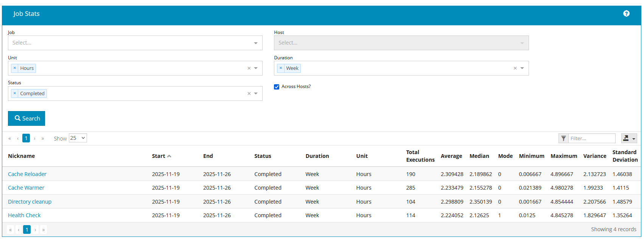Clear all selections in Unit field
This screenshot has width=644, height=241.
click(249, 68)
